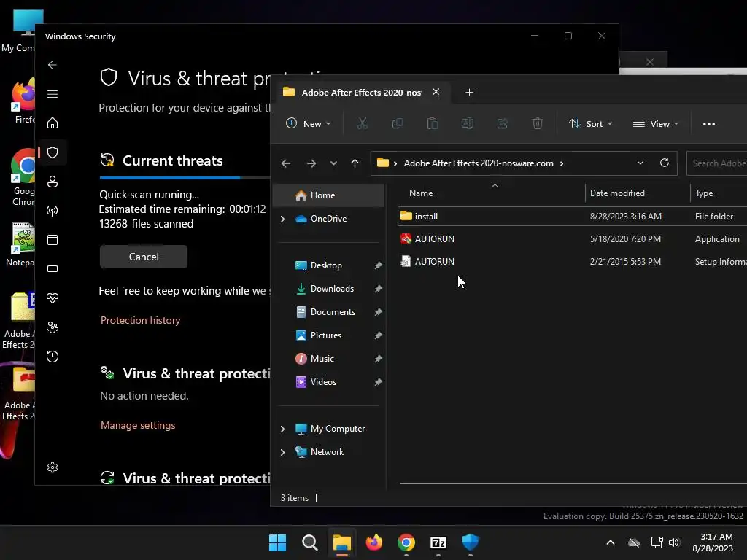Open Protection history link
This screenshot has width=747, height=560.
[x=141, y=321]
